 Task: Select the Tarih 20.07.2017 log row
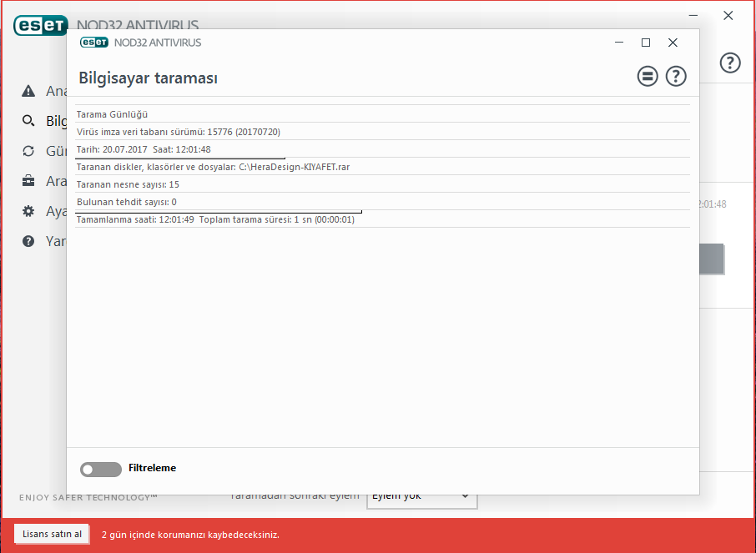coord(382,149)
